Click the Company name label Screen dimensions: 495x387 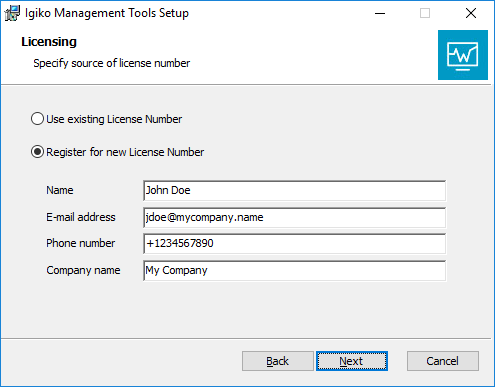coord(83,270)
